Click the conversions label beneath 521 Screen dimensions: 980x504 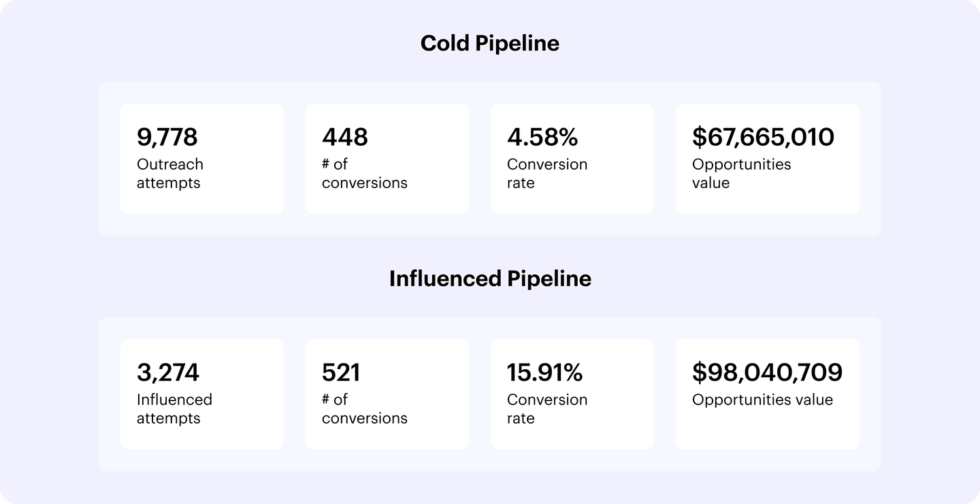click(x=364, y=409)
